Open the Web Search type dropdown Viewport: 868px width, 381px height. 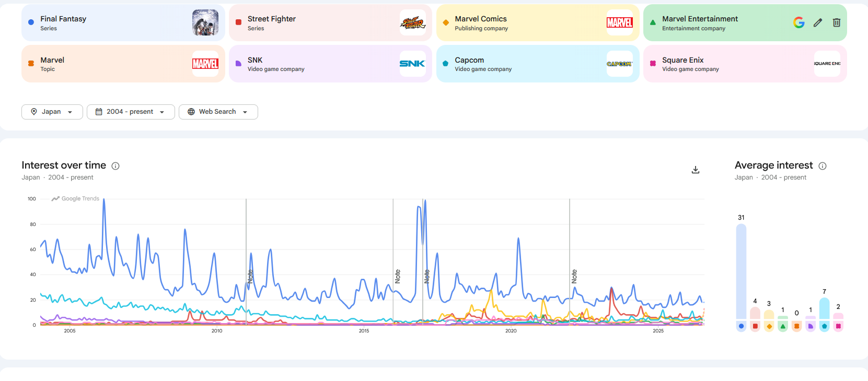(218, 112)
